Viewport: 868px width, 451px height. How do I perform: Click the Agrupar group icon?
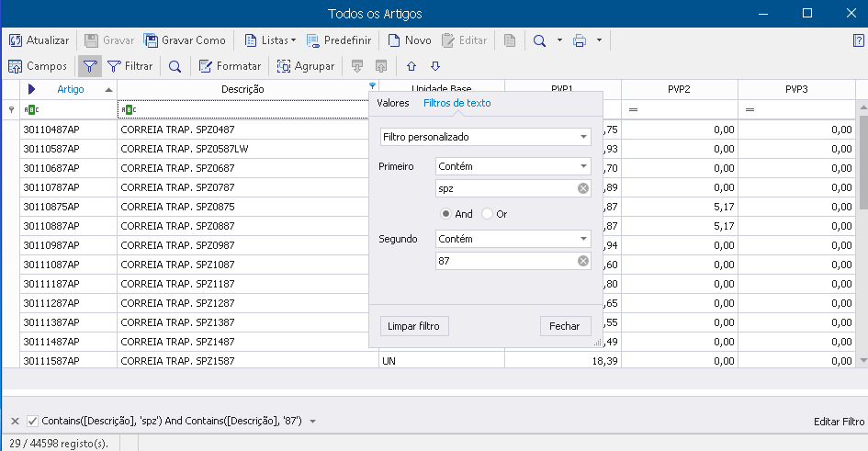284,66
